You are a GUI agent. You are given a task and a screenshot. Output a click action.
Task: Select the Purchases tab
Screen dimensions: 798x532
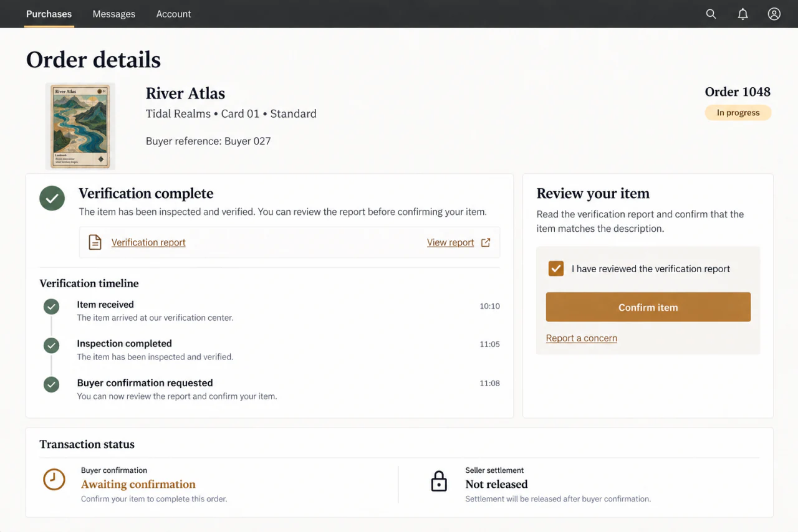click(x=49, y=14)
